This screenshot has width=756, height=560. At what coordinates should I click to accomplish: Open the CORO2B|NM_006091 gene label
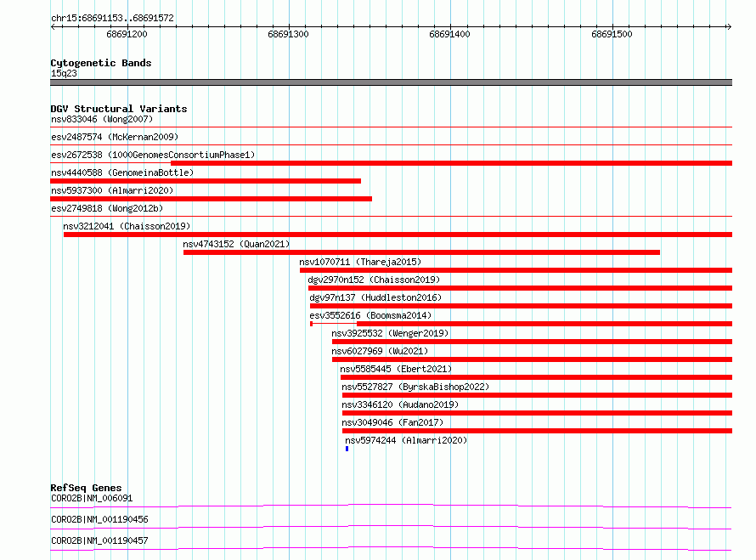(x=92, y=498)
